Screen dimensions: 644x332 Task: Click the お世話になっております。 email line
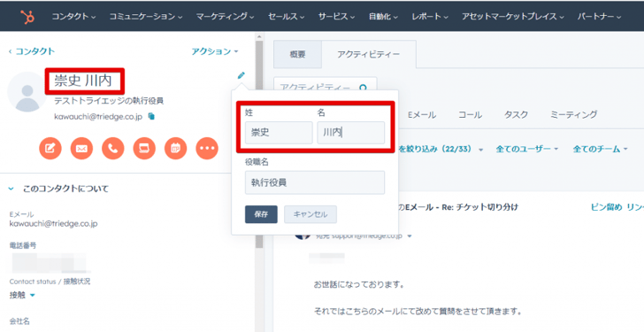pyautogui.click(x=359, y=284)
